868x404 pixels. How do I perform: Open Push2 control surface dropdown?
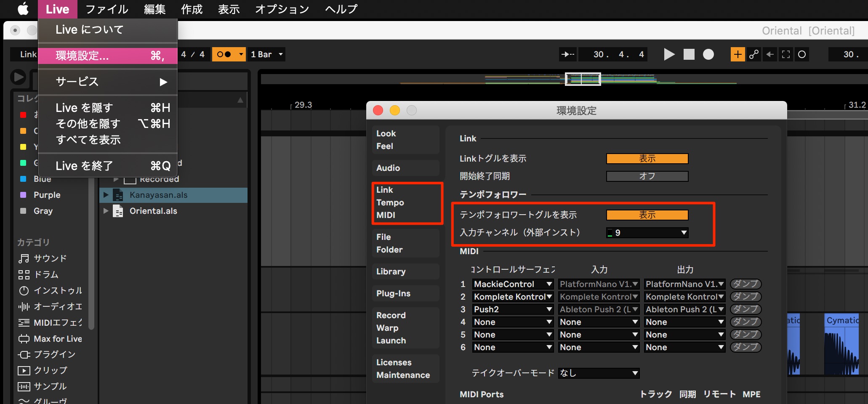coord(513,309)
